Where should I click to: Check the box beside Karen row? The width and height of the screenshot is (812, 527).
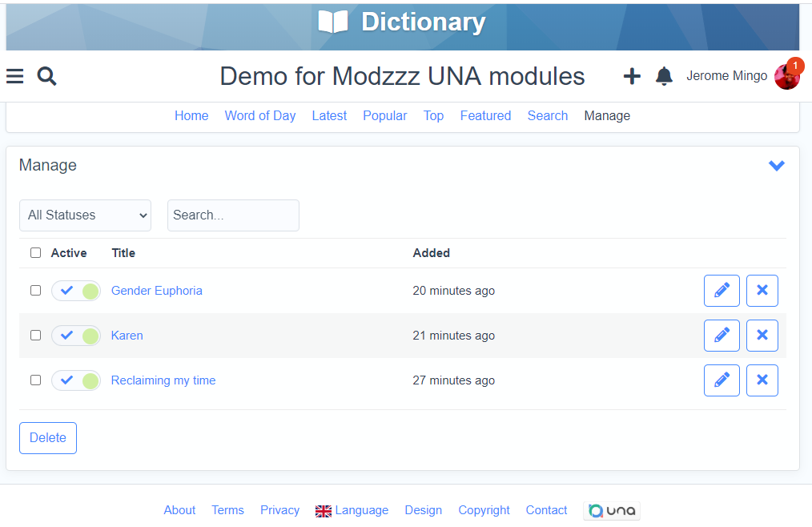point(35,336)
